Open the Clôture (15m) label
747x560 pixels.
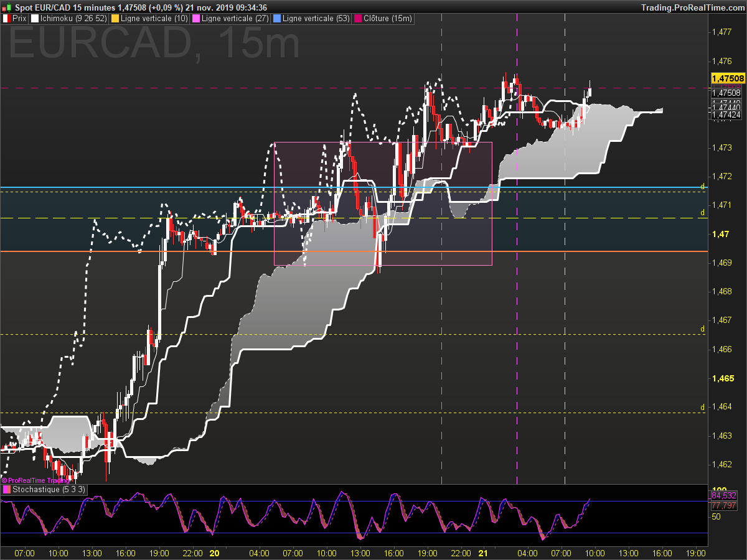387,19
